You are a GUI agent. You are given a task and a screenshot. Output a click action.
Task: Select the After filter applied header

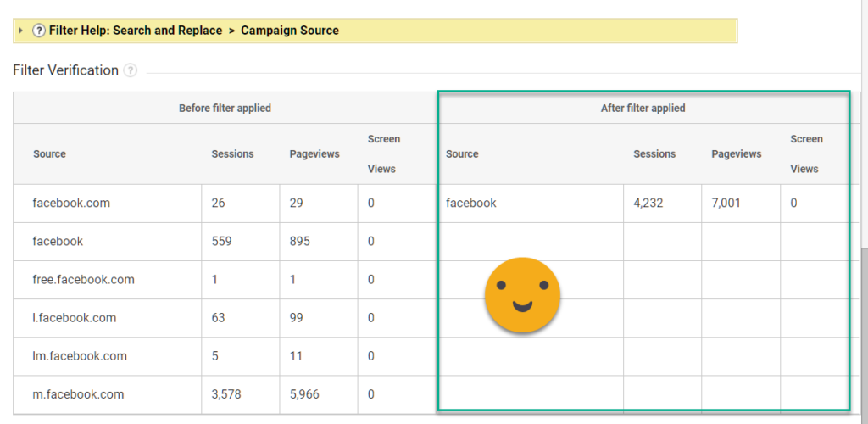pyautogui.click(x=643, y=109)
